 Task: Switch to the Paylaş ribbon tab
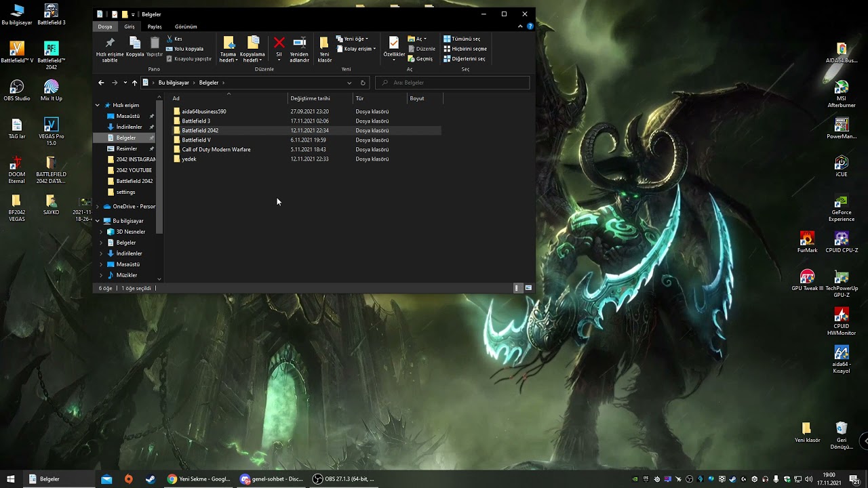[155, 26]
